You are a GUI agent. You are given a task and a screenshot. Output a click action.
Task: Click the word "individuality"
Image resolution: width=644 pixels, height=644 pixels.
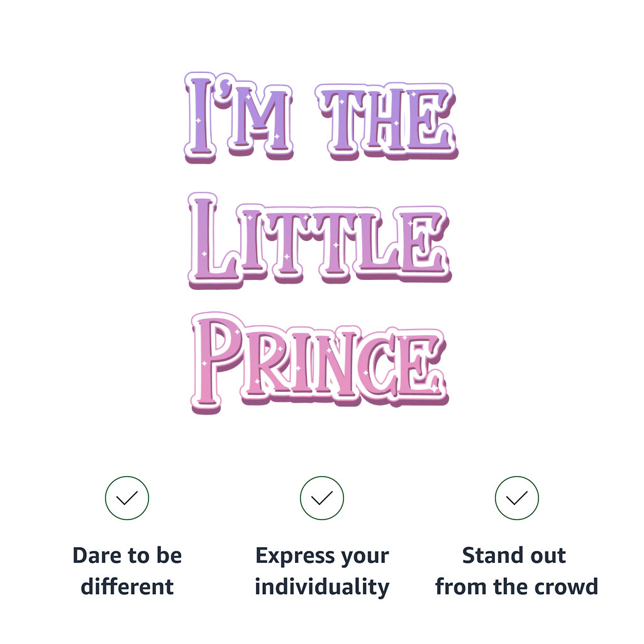pos(322,587)
